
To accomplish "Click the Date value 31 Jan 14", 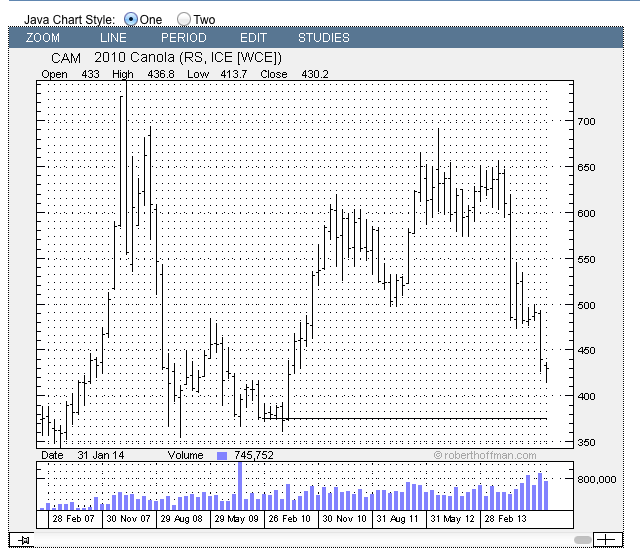I will pos(101,455).
